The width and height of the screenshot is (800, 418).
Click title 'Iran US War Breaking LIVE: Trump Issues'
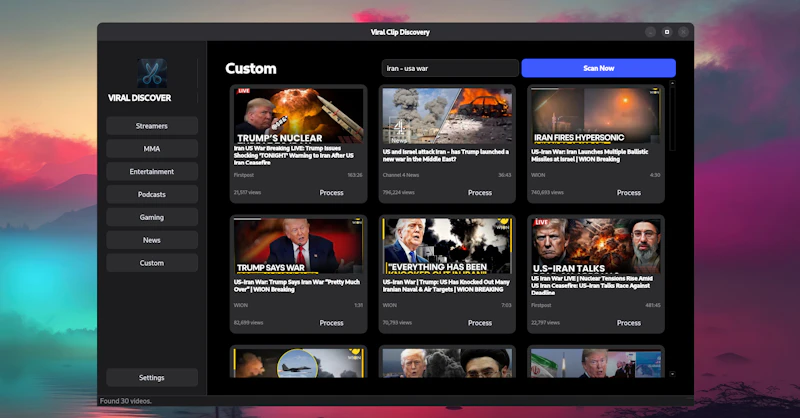[x=294, y=155]
